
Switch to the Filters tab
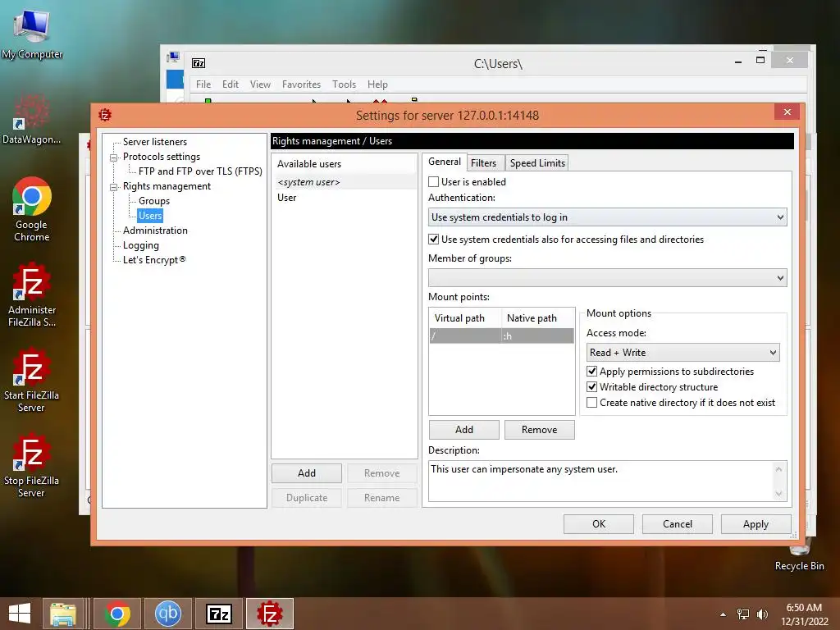pos(484,163)
